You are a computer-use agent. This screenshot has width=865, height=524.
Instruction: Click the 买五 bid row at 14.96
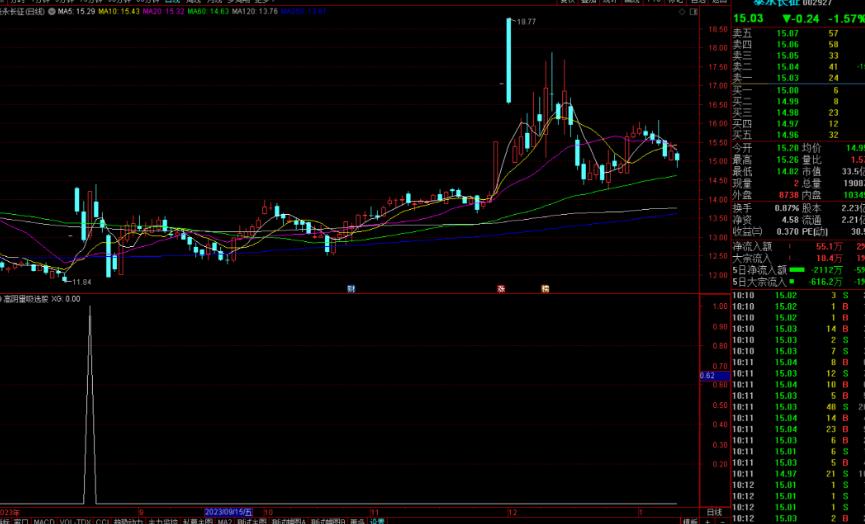pyautogui.click(x=798, y=135)
